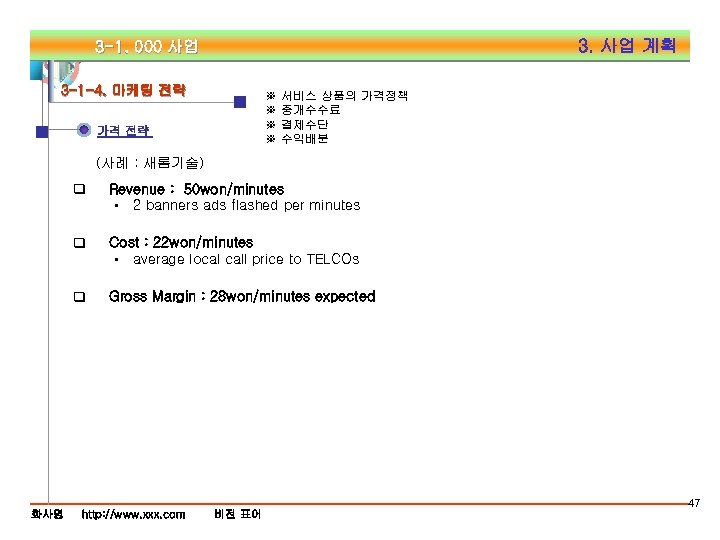Click the '가격 전략' underlined link
This screenshot has height=540, width=720.
click(x=124, y=131)
